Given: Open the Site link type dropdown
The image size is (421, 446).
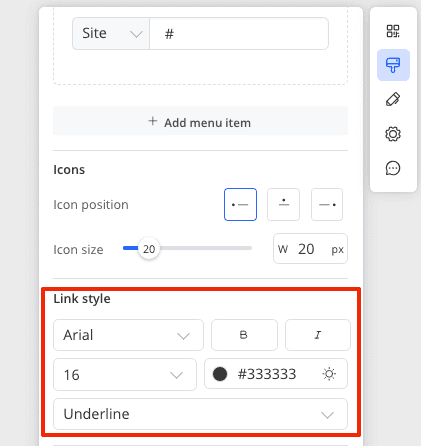Looking at the screenshot, I should pyautogui.click(x=111, y=34).
